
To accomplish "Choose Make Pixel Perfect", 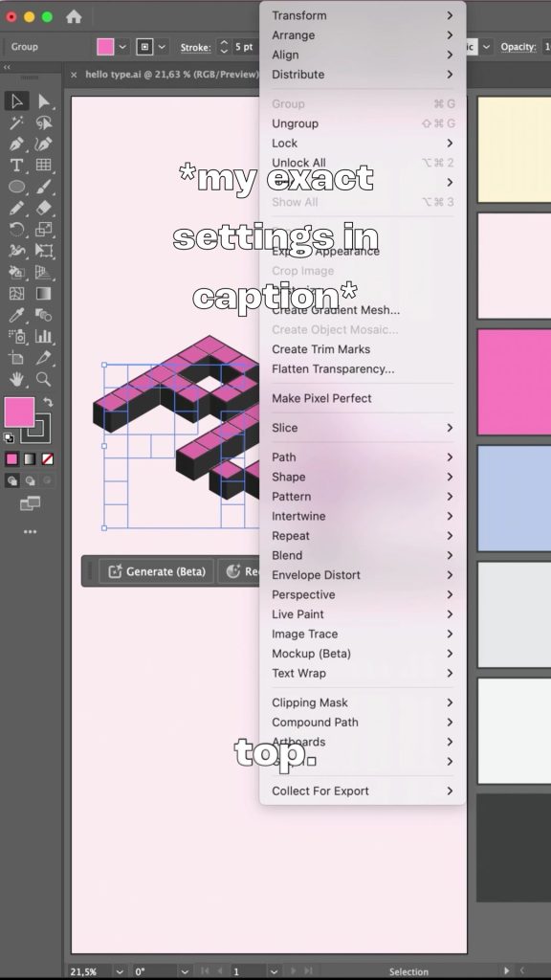I will pos(363,398).
